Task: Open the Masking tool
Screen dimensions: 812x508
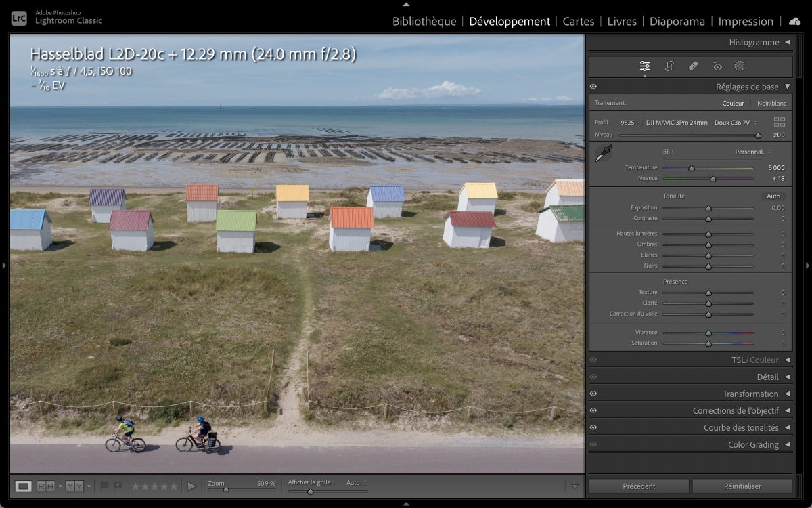Action: coord(740,66)
